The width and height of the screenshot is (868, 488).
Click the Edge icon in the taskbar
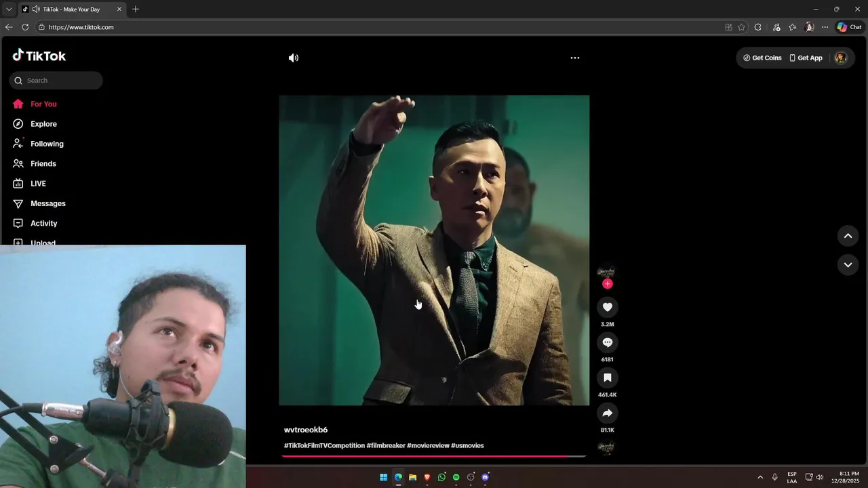tap(398, 477)
